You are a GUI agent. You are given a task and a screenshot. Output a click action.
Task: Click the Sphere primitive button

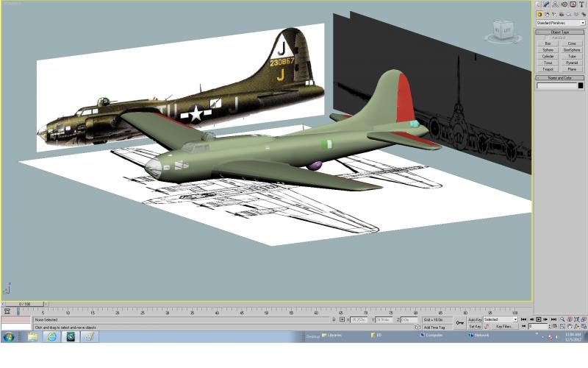point(548,50)
